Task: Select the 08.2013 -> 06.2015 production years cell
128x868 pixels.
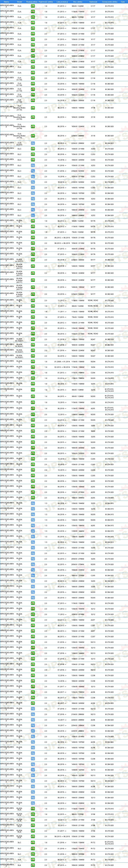Action: click(62, 837)
